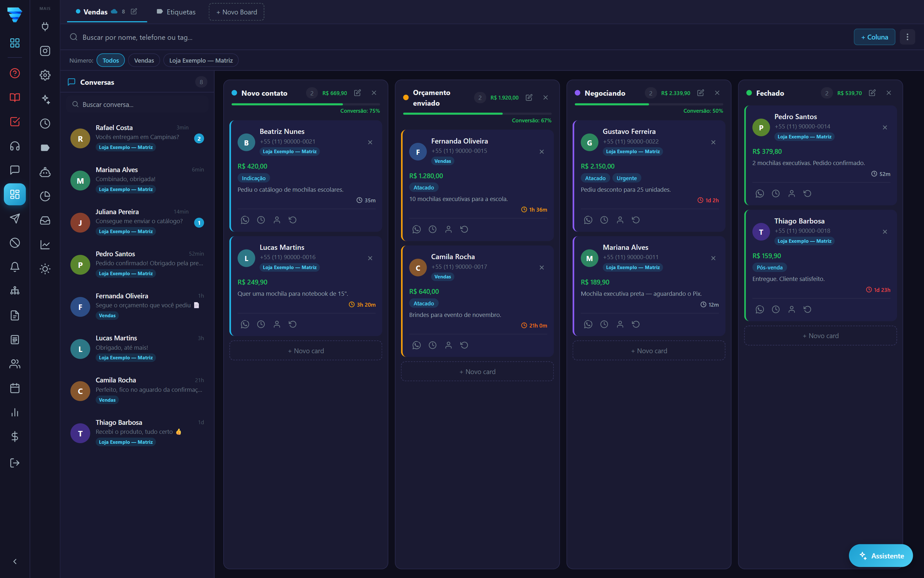Screen dimensions: 924x578
Task: Collapse the left sidebar with the chevron
Action: (15, 562)
